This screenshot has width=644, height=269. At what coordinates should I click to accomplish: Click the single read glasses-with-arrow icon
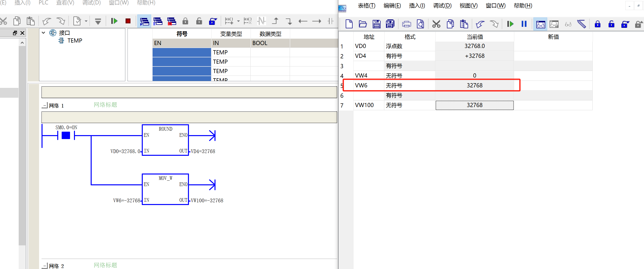tap(554, 24)
